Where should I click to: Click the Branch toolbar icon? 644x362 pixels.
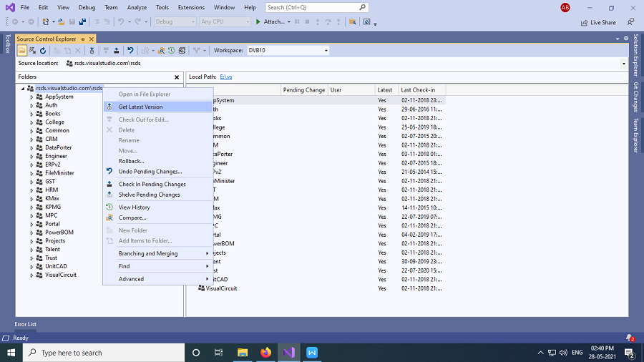pos(196,51)
